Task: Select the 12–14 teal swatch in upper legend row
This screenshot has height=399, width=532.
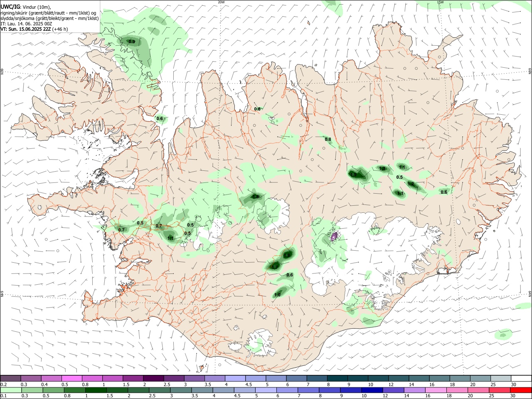Action: (x=399, y=378)
